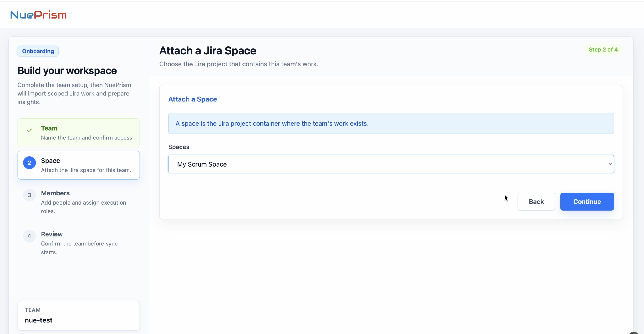Click the blue info banner about spaces

pos(391,123)
